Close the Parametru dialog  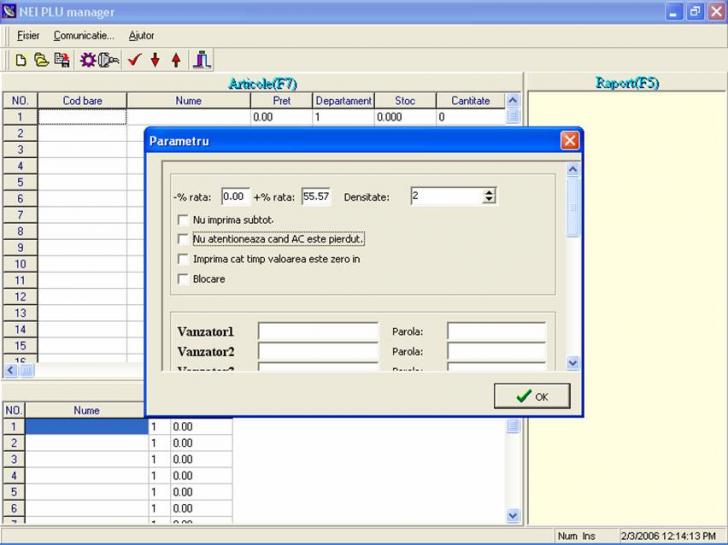click(x=570, y=141)
